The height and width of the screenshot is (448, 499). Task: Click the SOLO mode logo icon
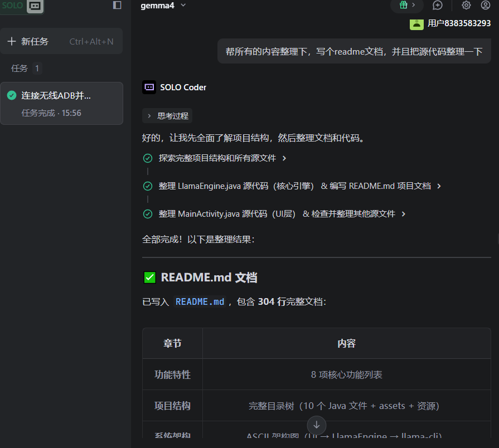35,6
